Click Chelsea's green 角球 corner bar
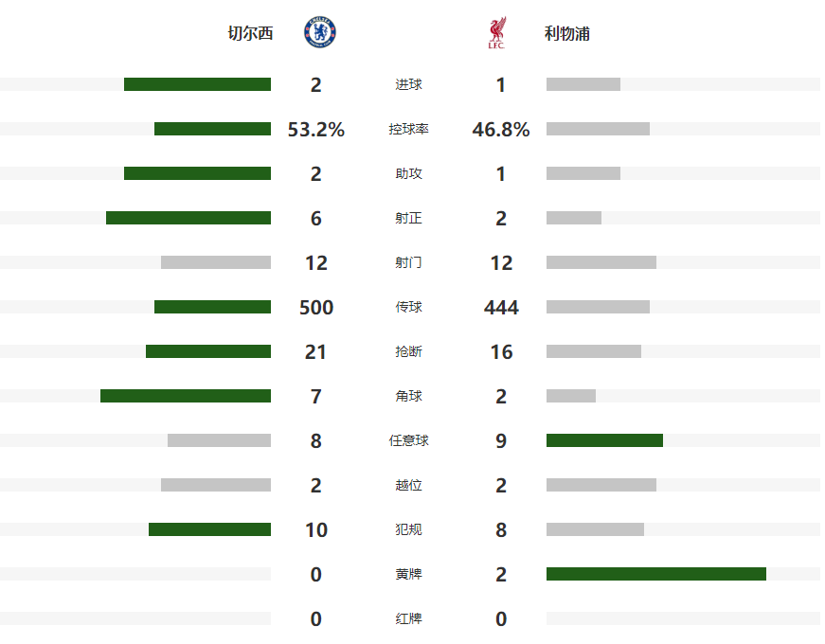This screenshot has height=644, width=825. [186, 396]
